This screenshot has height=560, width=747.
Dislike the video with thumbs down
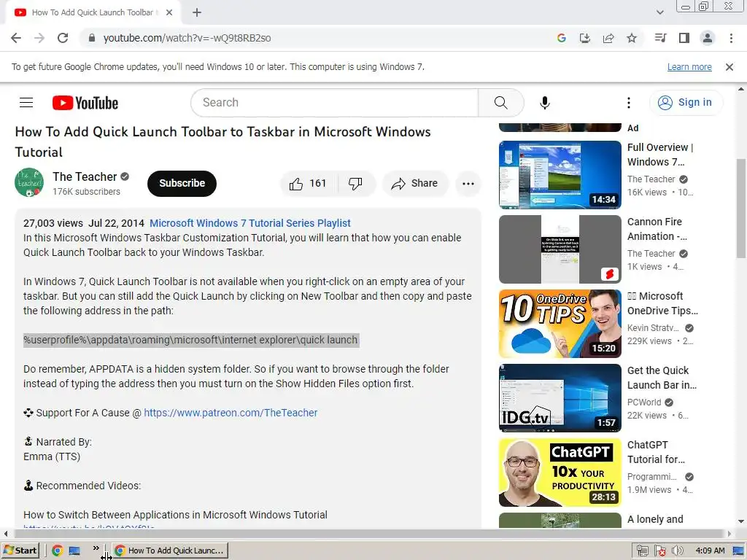click(x=355, y=183)
